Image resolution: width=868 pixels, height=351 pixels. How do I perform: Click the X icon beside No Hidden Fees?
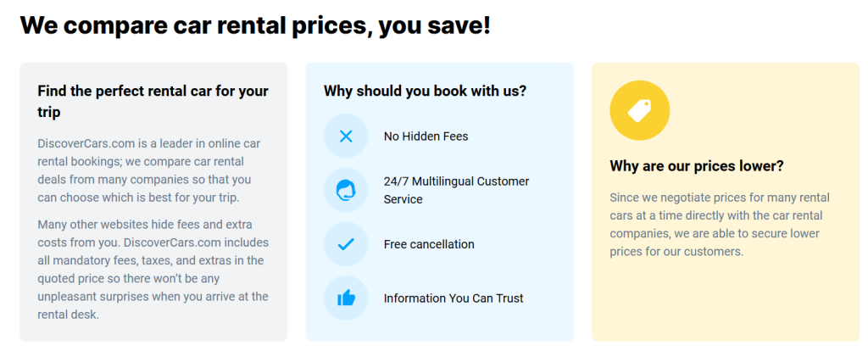pyautogui.click(x=346, y=136)
